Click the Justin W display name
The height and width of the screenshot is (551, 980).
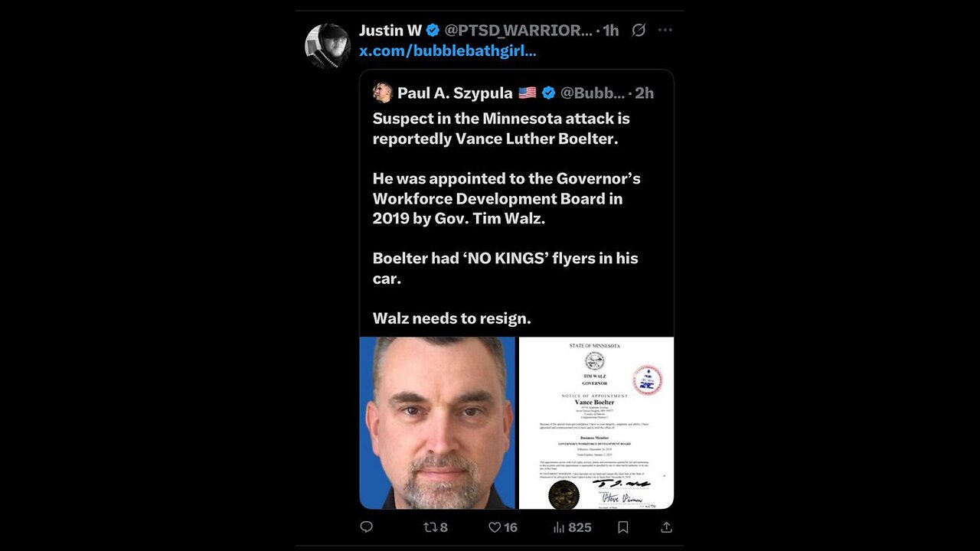(x=390, y=31)
